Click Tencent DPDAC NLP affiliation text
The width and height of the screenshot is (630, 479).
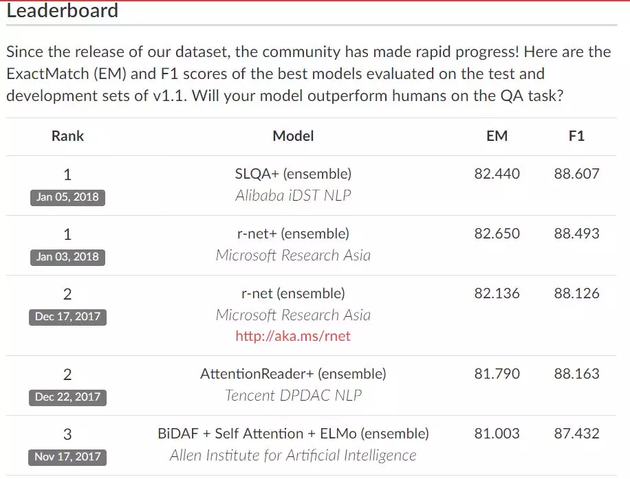[293, 395]
